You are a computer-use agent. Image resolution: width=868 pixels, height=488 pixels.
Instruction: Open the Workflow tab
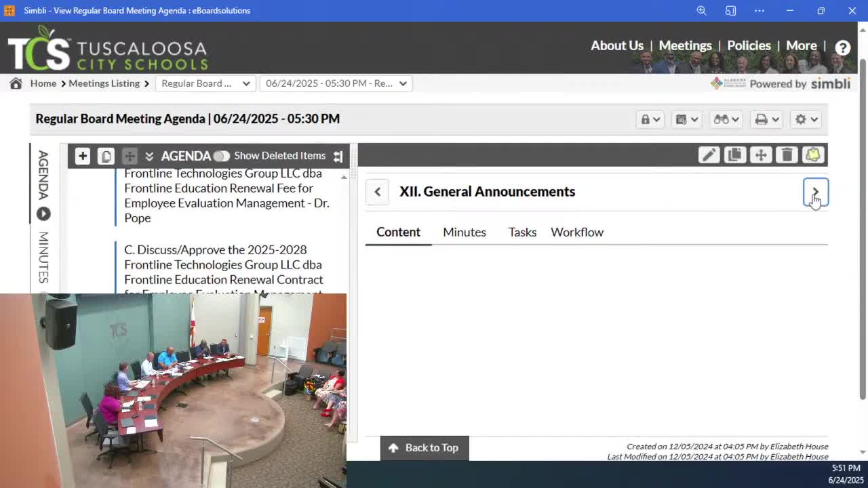coord(576,232)
